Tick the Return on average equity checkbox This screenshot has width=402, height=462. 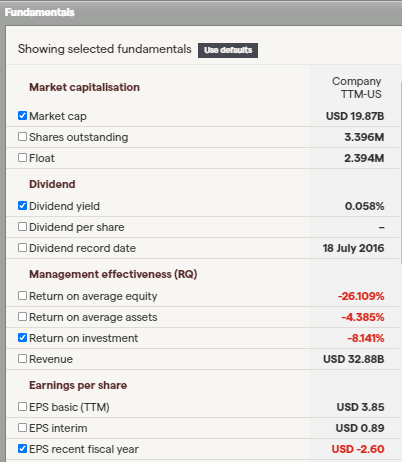pos(22,296)
